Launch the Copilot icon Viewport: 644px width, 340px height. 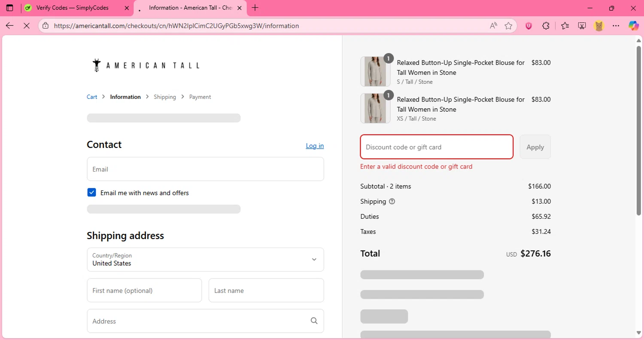pyautogui.click(x=634, y=26)
